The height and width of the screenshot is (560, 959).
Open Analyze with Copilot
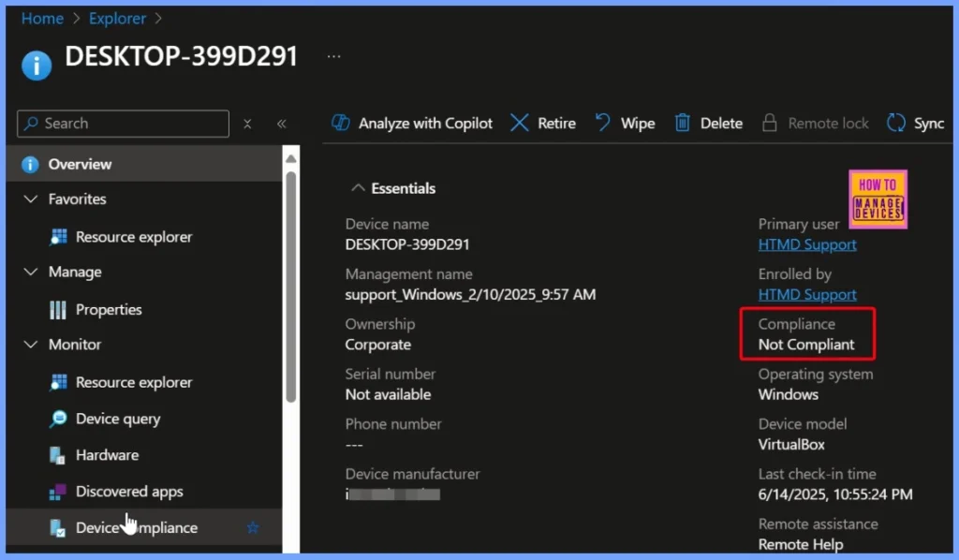click(x=412, y=124)
